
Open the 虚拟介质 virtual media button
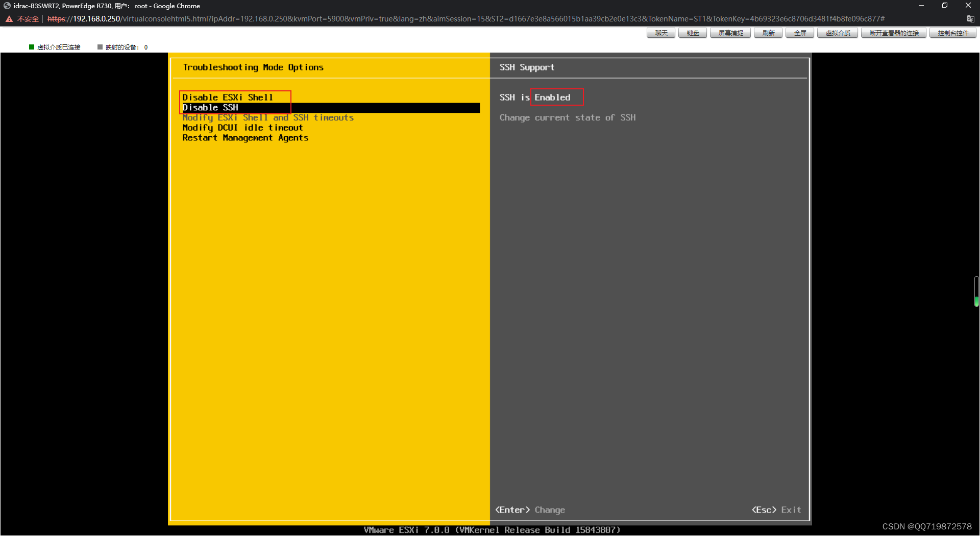(838, 33)
